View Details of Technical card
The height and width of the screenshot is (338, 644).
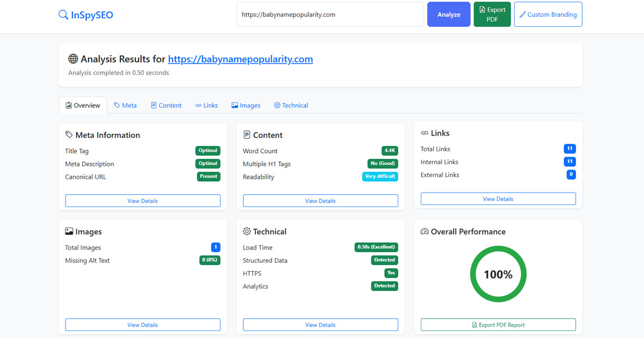click(x=320, y=325)
